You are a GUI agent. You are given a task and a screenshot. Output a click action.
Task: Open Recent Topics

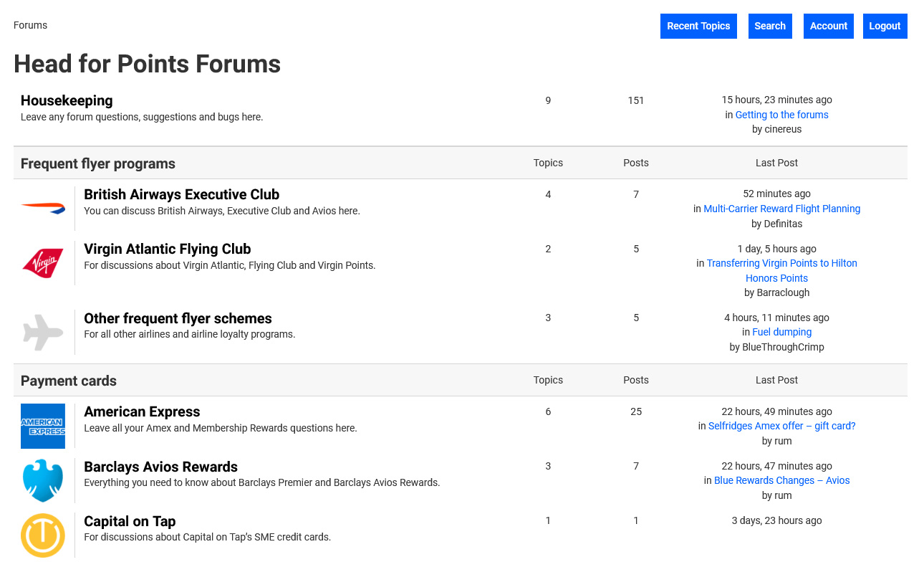coord(698,26)
